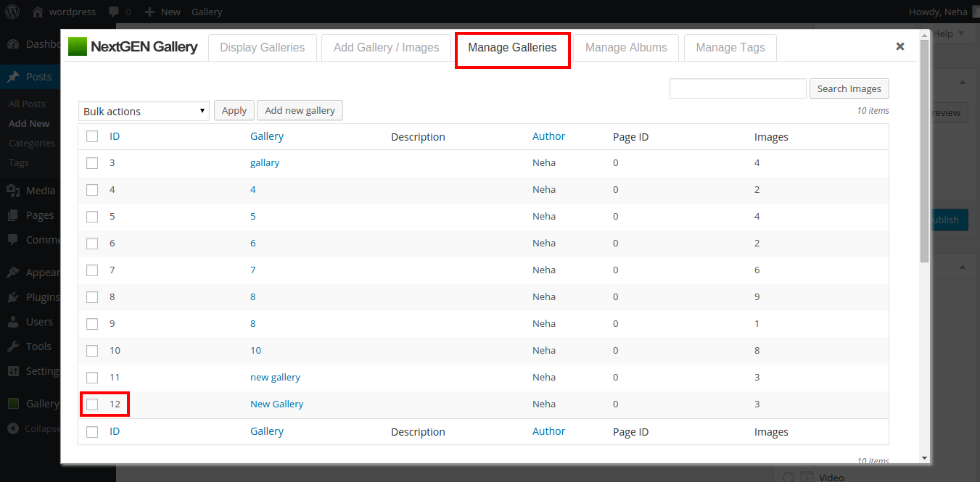Open comments bubble icon in admin bar
This screenshot has width=980, height=482.
tap(114, 12)
